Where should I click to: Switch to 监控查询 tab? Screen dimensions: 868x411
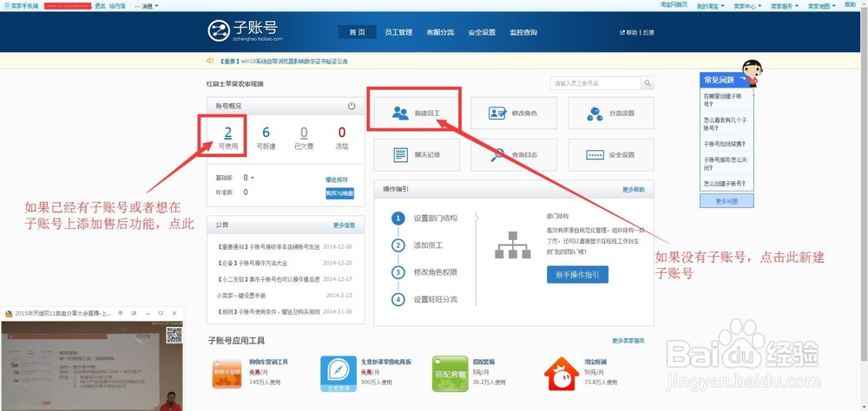(523, 32)
